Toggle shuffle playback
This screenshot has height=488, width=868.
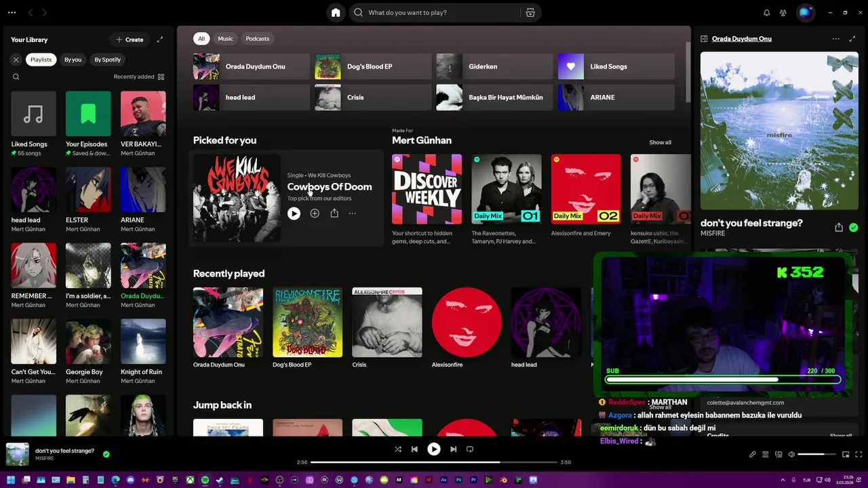pyautogui.click(x=398, y=449)
